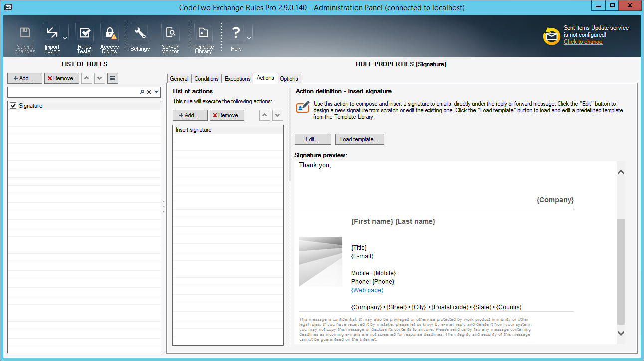
Task: Launch the Rules Tester
Action: 84,38
